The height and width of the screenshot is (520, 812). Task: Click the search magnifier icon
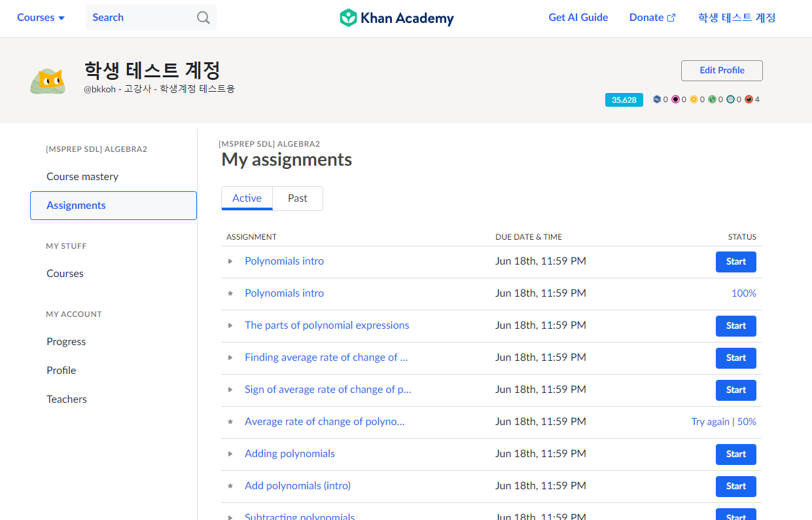pyautogui.click(x=203, y=18)
